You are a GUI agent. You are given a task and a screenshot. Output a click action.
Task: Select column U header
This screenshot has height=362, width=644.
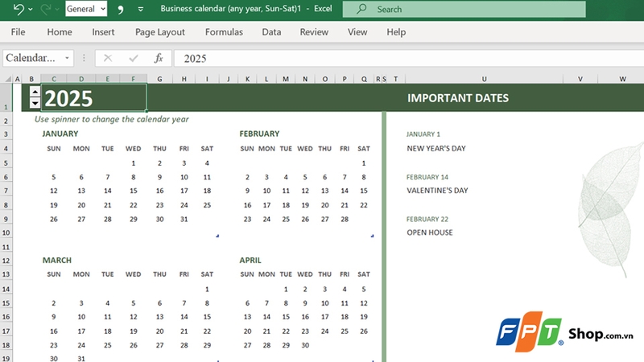484,79
